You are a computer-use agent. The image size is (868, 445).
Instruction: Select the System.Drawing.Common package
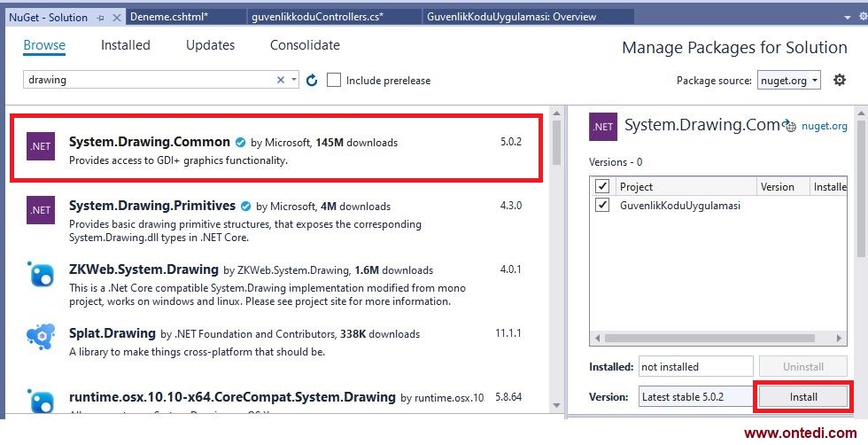coord(275,148)
